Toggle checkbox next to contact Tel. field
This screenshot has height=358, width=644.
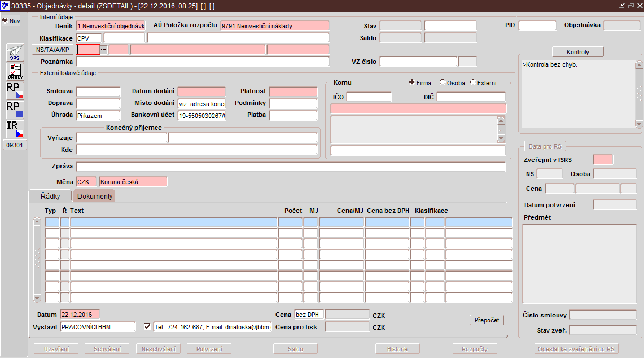pyautogui.click(x=147, y=326)
